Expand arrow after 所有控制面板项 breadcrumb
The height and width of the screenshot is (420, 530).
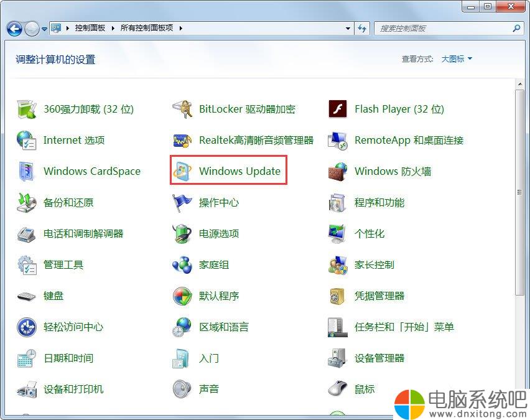181,28
